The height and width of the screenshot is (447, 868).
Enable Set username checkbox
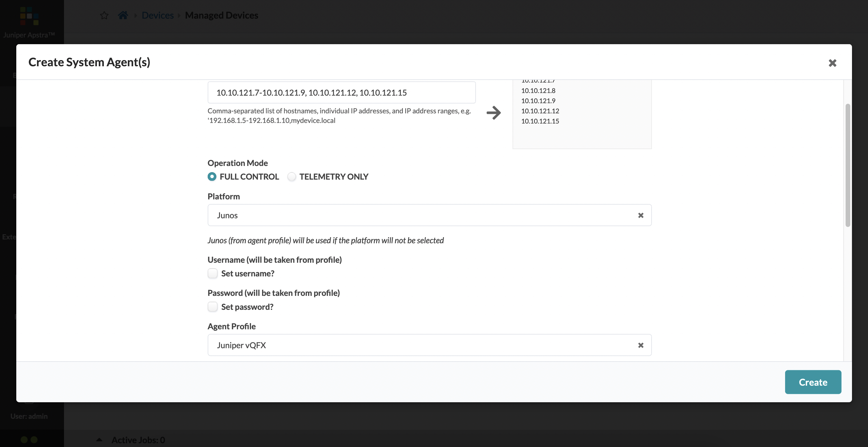pos(213,273)
